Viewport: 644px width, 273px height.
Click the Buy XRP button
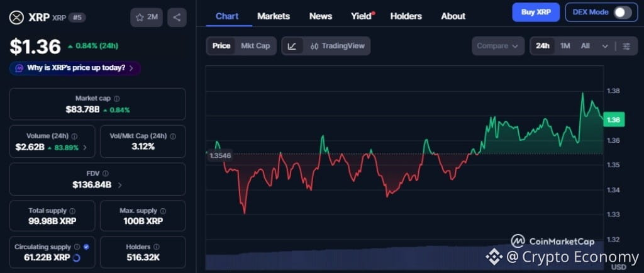536,13
